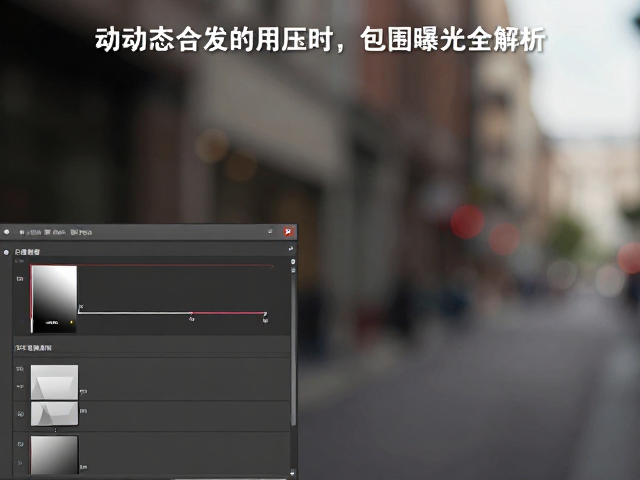Toggle the round bullet on the first section header
Image resolution: width=640 pixels, height=480 pixels.
(x=6, y=252)
